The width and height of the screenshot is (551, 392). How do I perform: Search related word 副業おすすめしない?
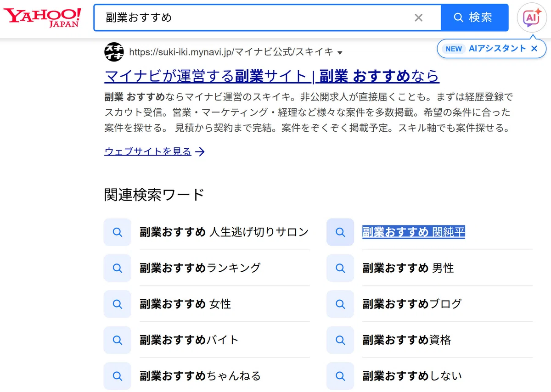point(412,376)
